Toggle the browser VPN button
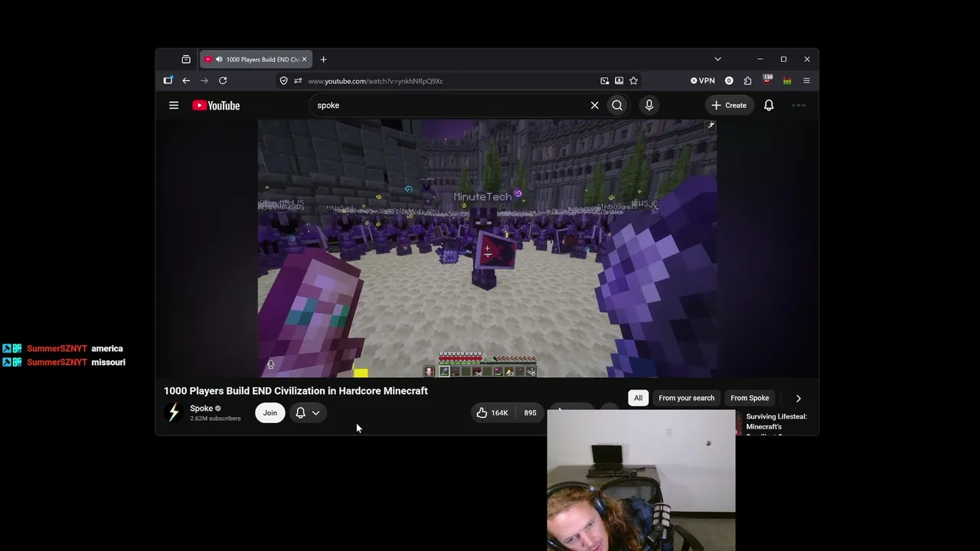The height and width of the screenshot is (551, 980). (703, 80)
